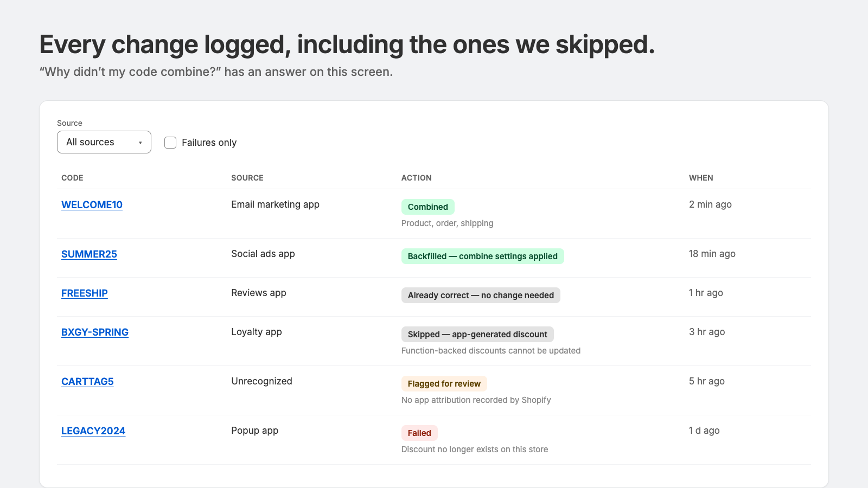This screenshot has height=488, width=868.
Task: Click the Combined status badge
Action: pos(427,207)
